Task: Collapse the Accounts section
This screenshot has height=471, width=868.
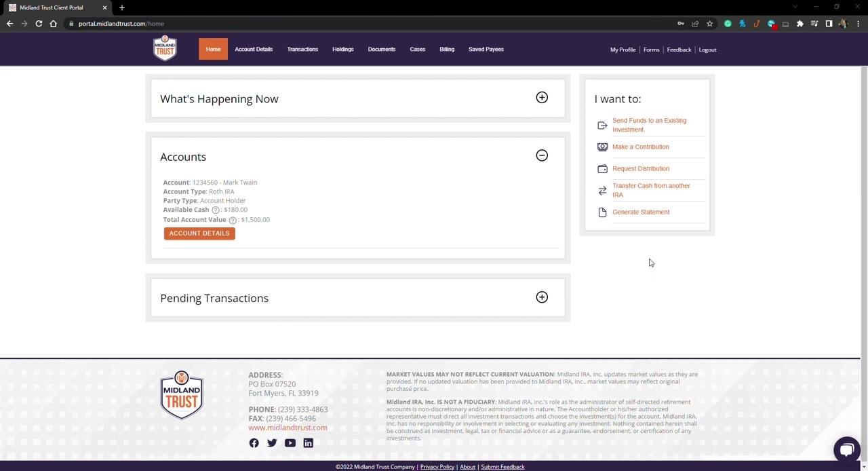Action: click(x=542, y=155)
